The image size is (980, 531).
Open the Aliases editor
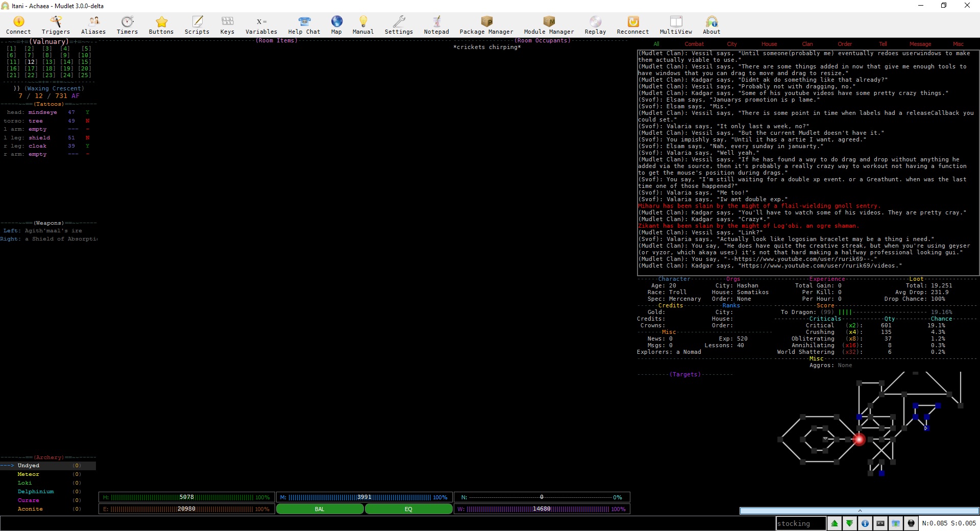93,25
